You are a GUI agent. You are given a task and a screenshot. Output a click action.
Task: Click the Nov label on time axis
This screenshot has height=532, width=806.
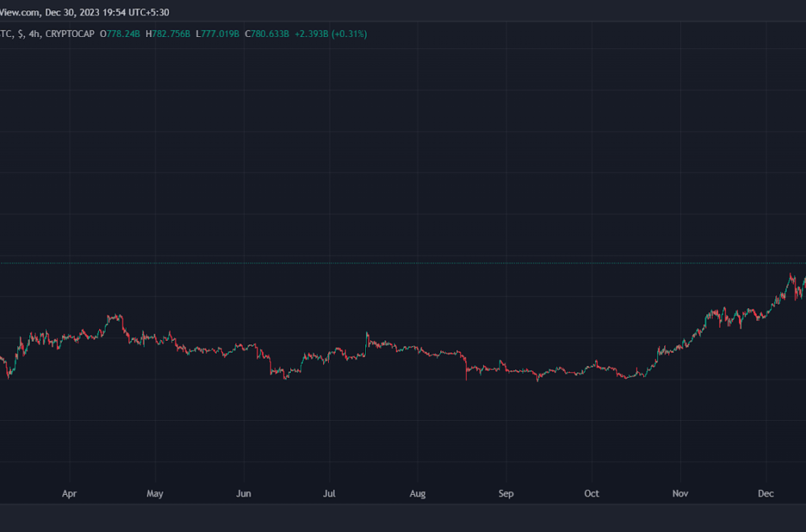(x=680, y=493)
